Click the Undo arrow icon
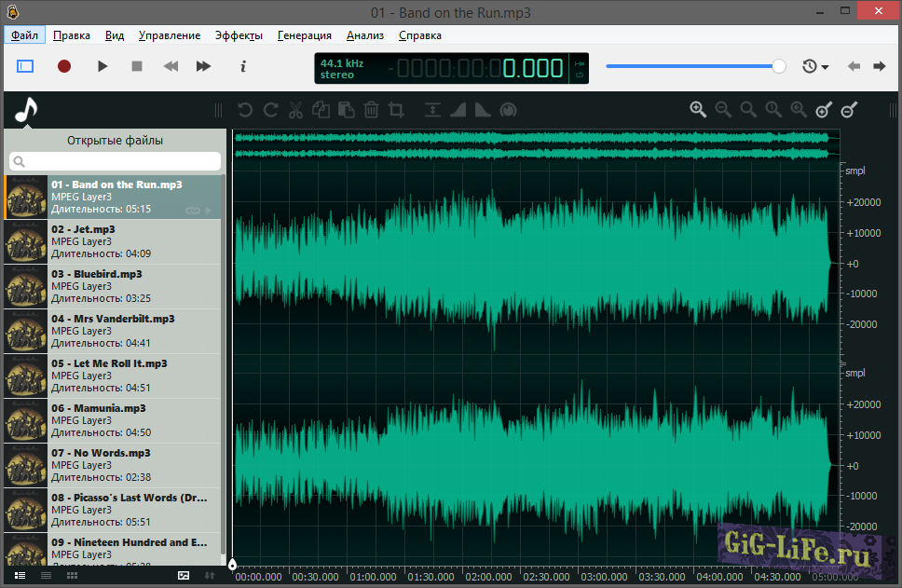This screenshot has width=902, height=588. tap(245, 110)
